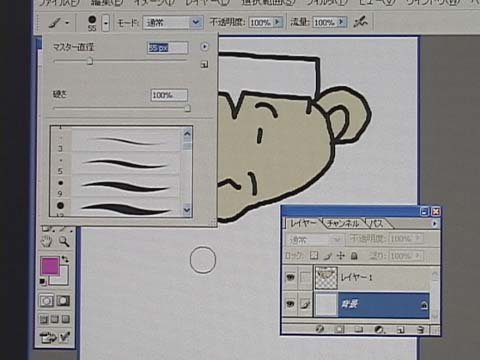Open layer 不透明度 arrow in Layers palette
Image resolution: width=480 pixels, height=360 pixels.
[x=418, y=238]
